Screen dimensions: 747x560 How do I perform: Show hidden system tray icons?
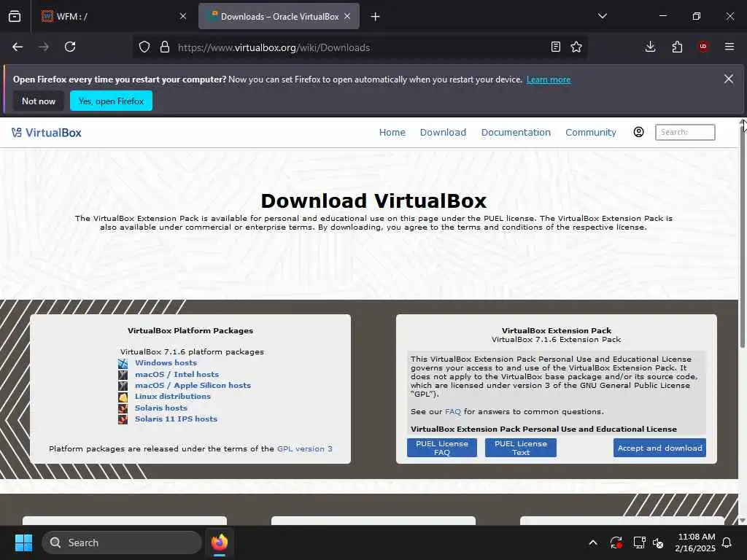coord(593,542)
